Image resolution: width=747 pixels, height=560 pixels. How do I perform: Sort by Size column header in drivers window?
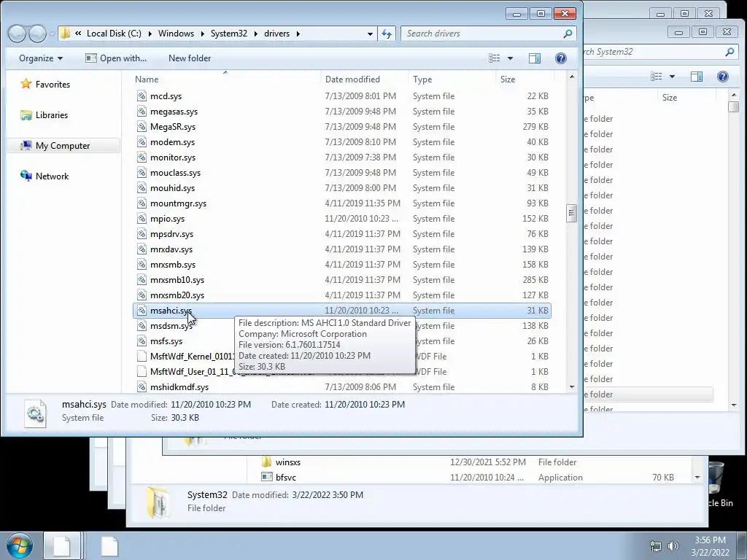(525, 79)
